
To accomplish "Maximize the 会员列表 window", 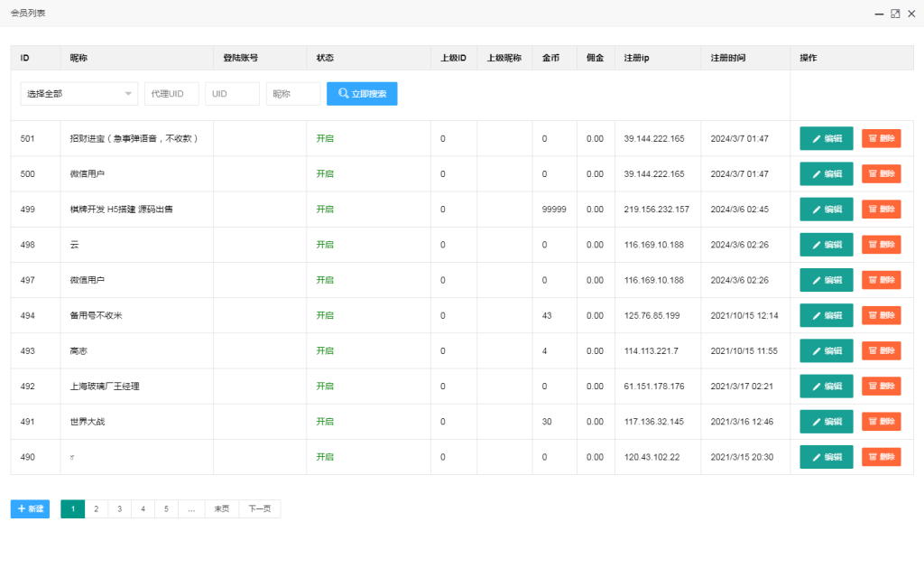I will [x=894, y=14].
